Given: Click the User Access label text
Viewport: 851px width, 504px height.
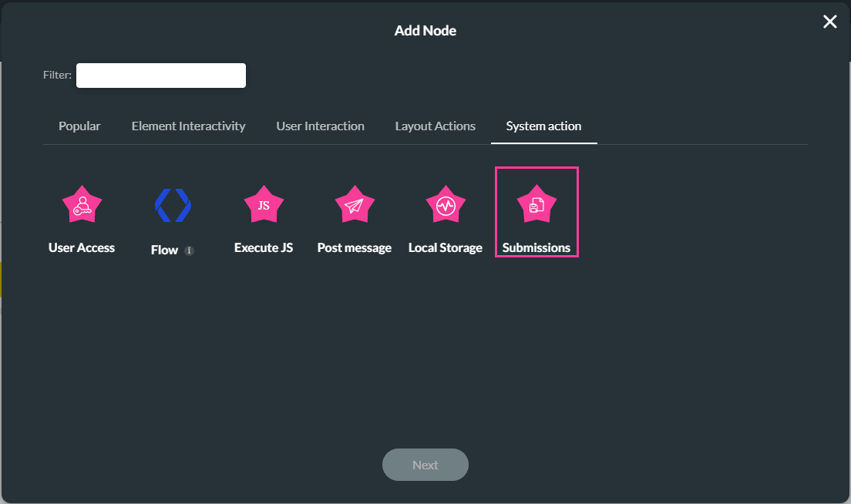Looking at the screenshot, I should click(82, 247).
